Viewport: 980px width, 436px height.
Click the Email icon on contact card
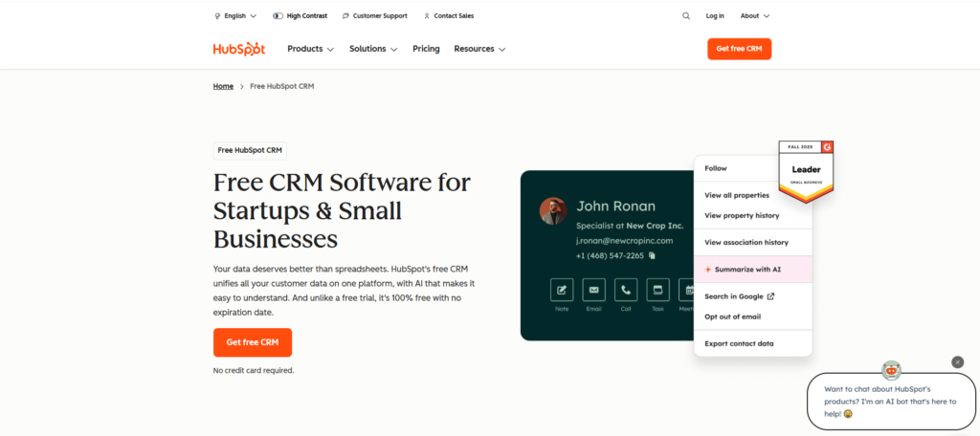pos(593,290)
